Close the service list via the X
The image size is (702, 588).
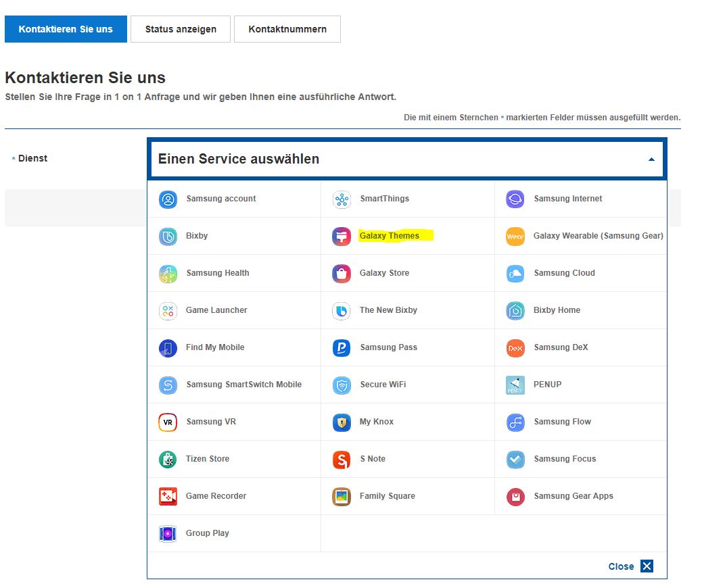click(647, 566)
